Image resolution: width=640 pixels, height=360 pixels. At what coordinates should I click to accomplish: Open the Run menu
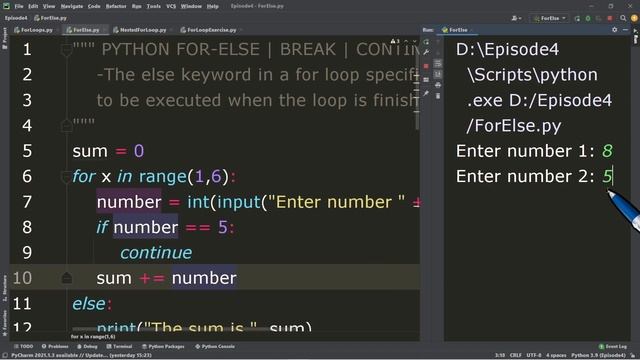tap(136, 6)
